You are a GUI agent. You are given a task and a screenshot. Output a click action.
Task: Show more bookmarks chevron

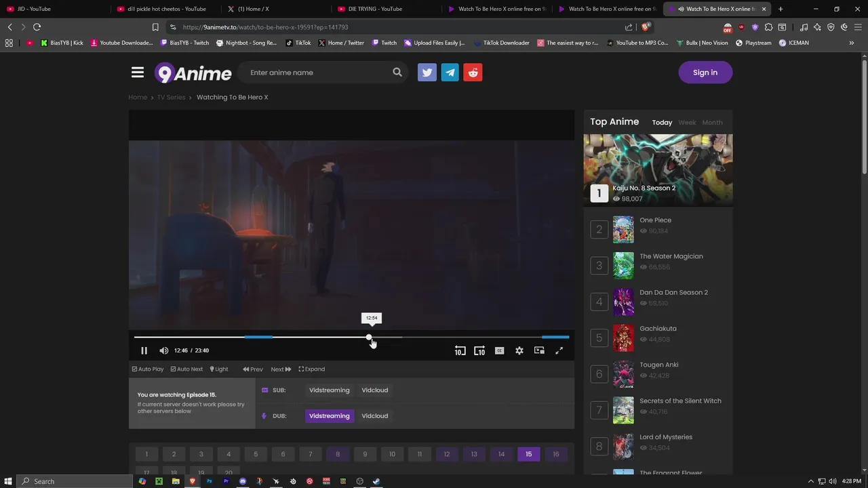tap(851, 43)
